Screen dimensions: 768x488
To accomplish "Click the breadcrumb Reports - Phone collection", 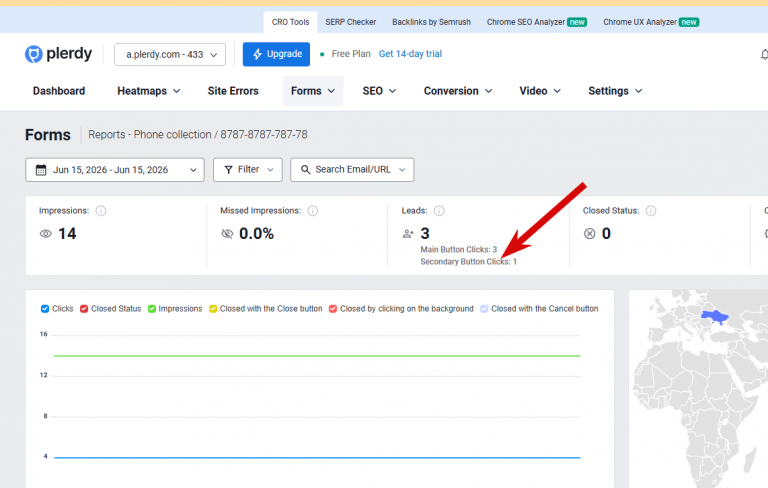I will coord(150,135).
